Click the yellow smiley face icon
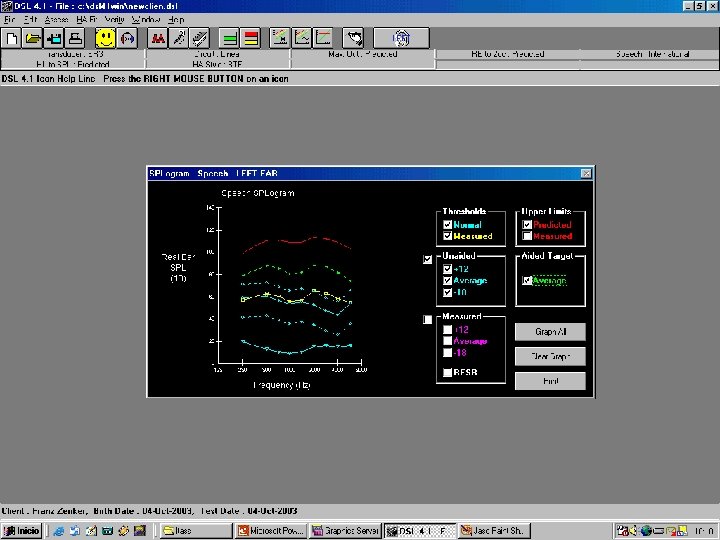Viewport: 720px width, 540px height. point(105,38)
